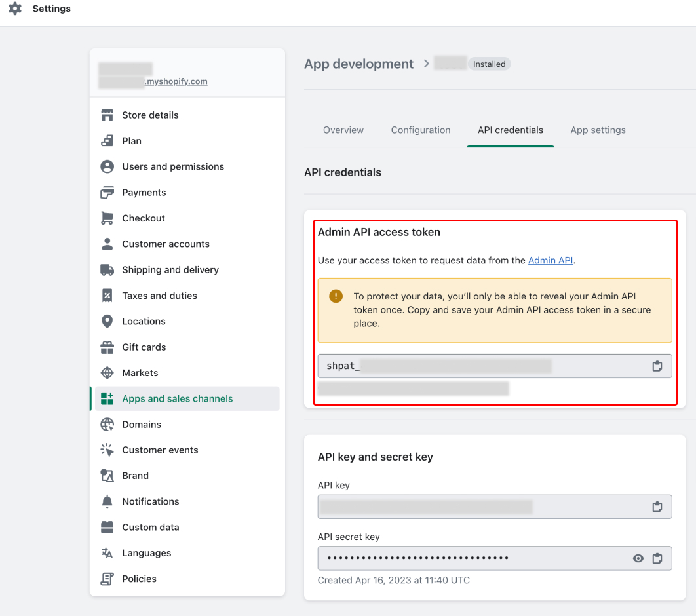Go back via App development breadcrumb

click(x=358, y=64)
